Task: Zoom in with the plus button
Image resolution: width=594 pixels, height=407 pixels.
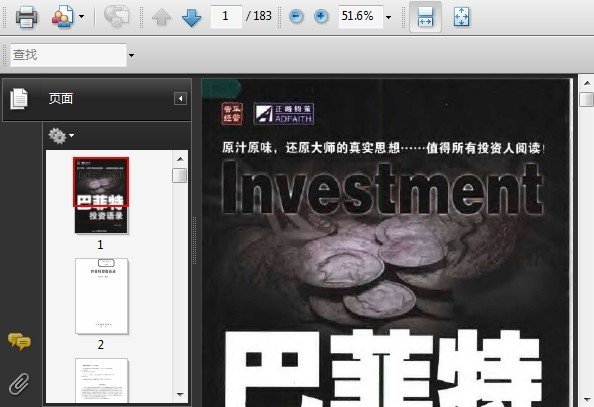Action: coord(321,16)
